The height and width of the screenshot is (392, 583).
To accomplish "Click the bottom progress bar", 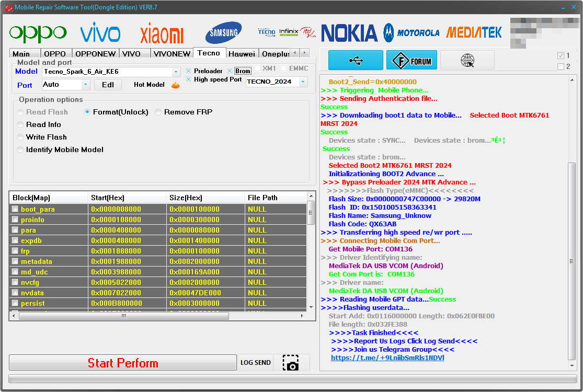I will (293, 378).
